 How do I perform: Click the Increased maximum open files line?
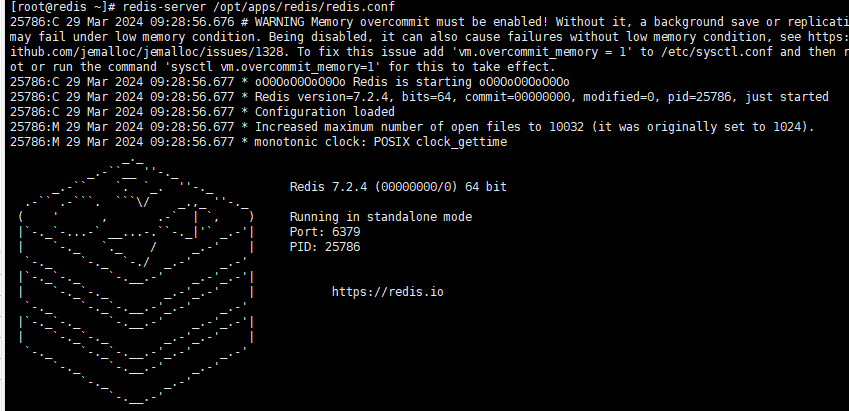click(x=412, y=127)
